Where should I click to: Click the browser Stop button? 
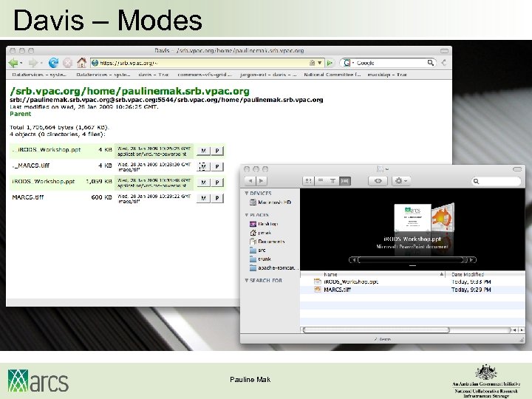68,63
